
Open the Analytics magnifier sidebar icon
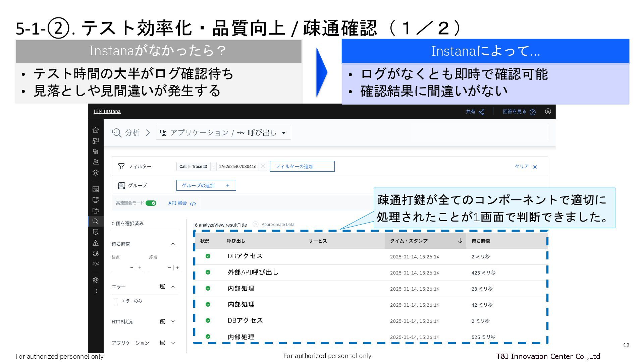click(96, 221)
